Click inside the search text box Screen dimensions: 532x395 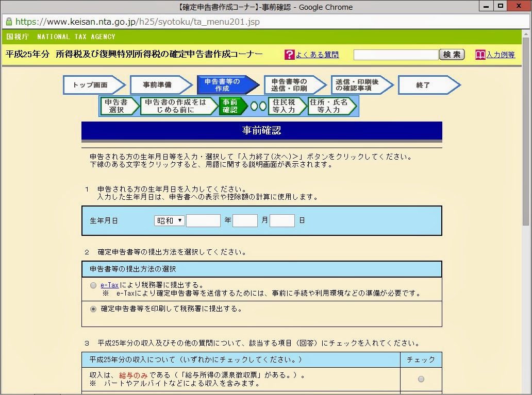pyautogui.click(x=395, y=54)
